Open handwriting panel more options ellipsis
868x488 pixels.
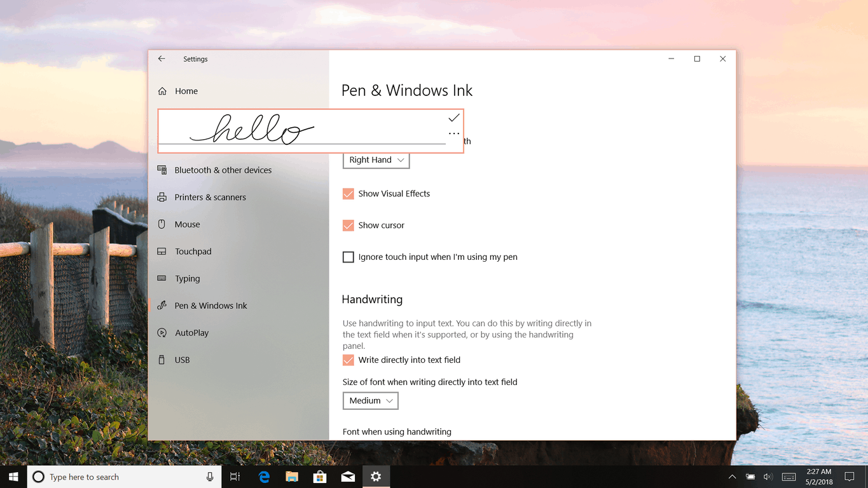453,133
